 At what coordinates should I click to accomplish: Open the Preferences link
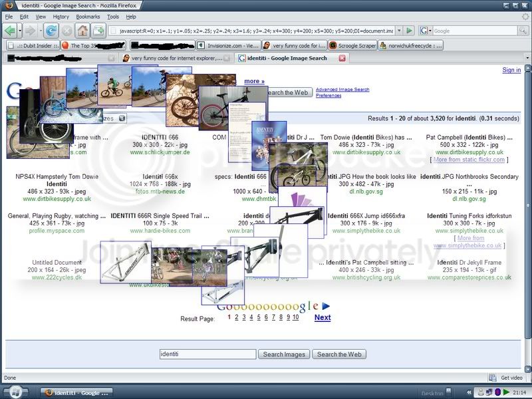(x=329, y=96)
